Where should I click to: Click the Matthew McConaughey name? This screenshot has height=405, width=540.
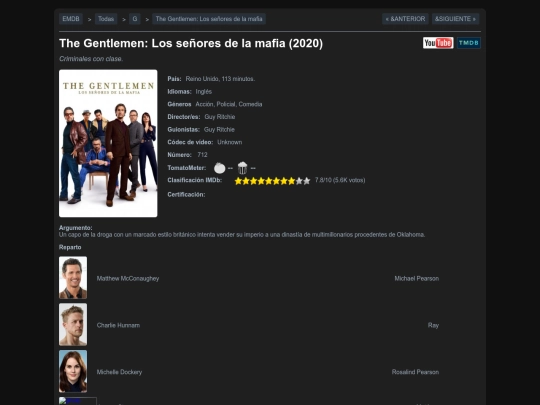[x=128, y=278]
